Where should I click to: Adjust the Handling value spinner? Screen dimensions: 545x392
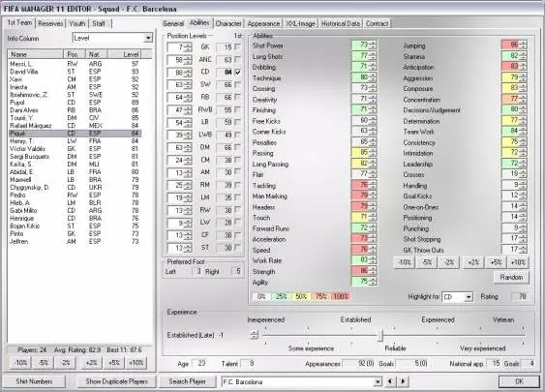(523, 185)
